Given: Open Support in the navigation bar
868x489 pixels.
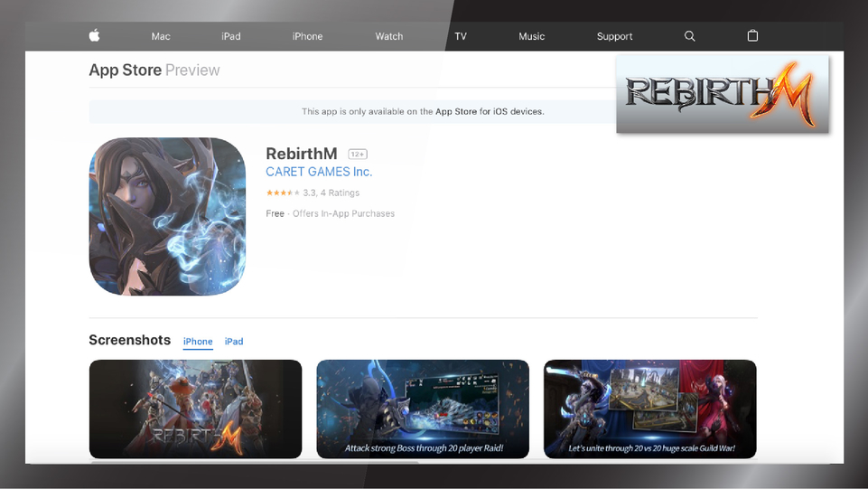Looking at the screenshot, I should point(614,36).
